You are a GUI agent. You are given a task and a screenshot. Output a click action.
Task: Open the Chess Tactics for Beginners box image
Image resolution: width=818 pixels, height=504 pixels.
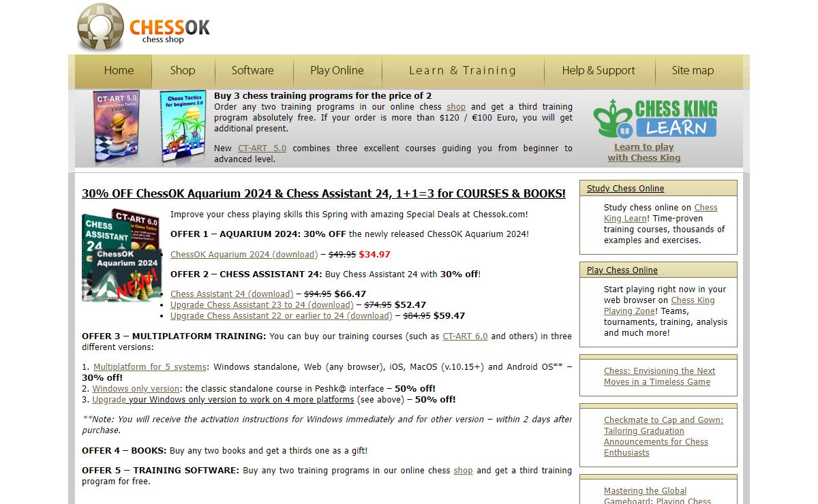[x=183, y=127]
